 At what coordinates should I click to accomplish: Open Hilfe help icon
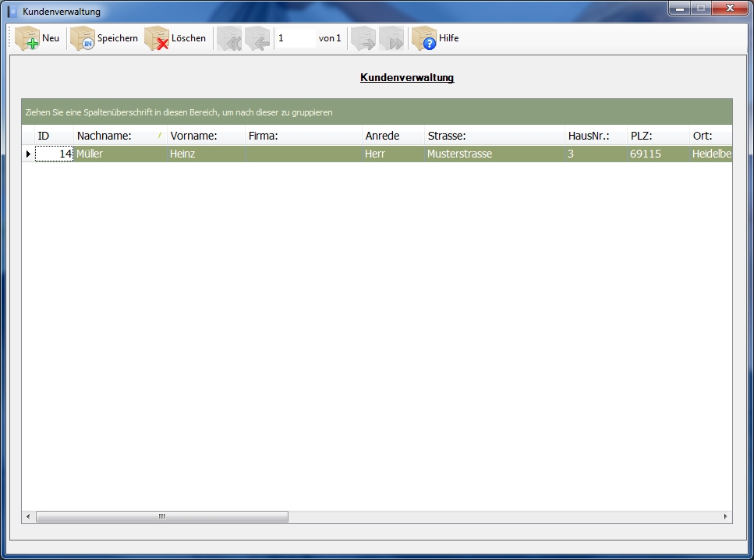pyautogui.click(x=423, y=38)
